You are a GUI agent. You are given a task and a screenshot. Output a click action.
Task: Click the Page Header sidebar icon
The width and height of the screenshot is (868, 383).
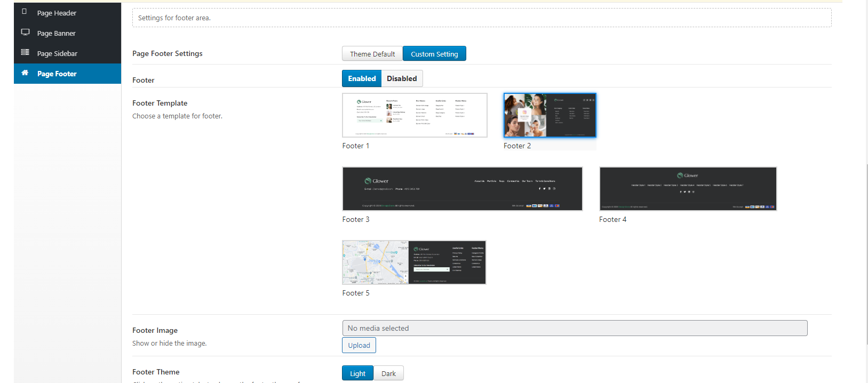pyautogui.click(x=25, y=12)
